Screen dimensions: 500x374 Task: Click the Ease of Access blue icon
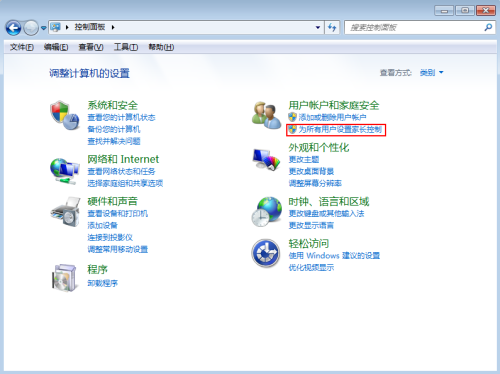pos(266,253)
